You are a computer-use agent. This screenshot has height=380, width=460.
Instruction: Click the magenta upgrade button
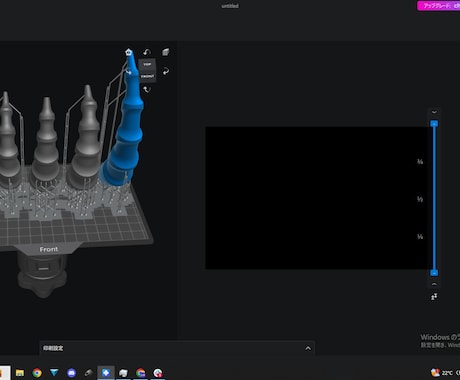pyautogui.click(x=438, y=6)
